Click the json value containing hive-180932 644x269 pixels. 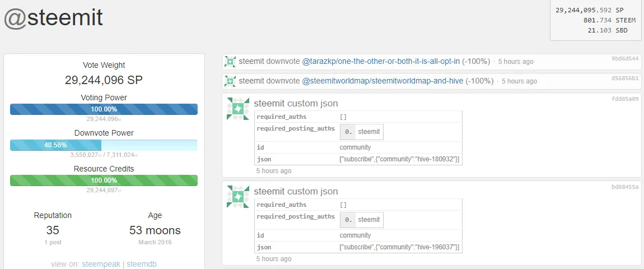point(399,159)
